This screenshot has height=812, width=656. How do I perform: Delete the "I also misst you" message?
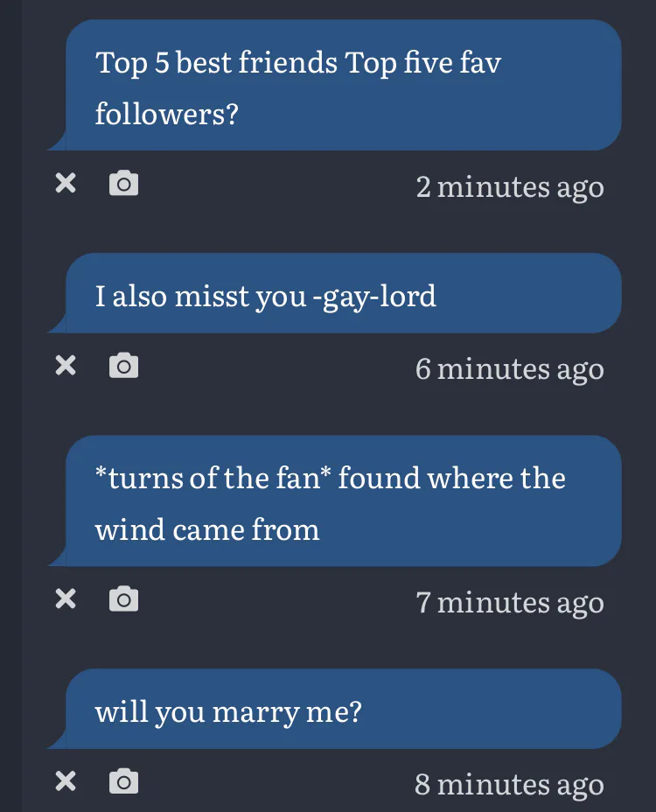click(x=66, y=366)
